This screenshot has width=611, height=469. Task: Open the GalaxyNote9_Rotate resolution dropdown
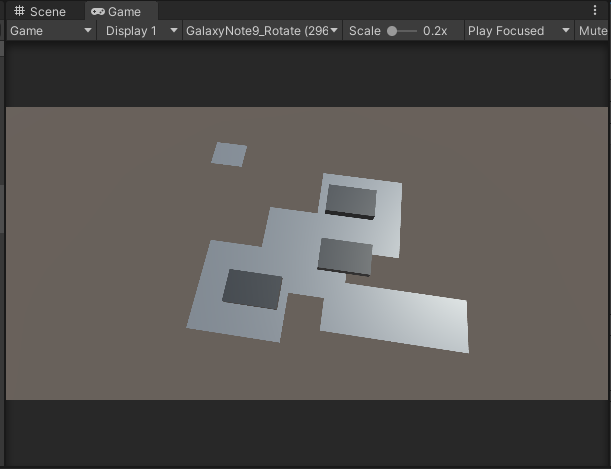point(262,31)
